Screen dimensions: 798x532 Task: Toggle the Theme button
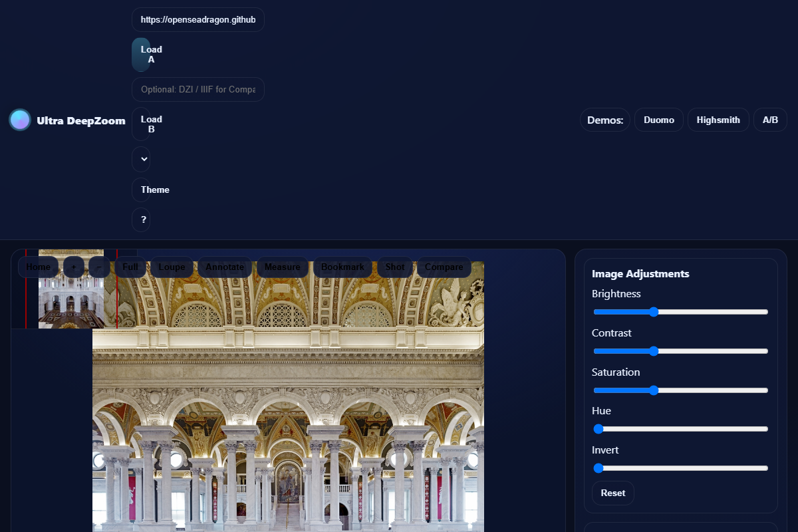(141, 190)
